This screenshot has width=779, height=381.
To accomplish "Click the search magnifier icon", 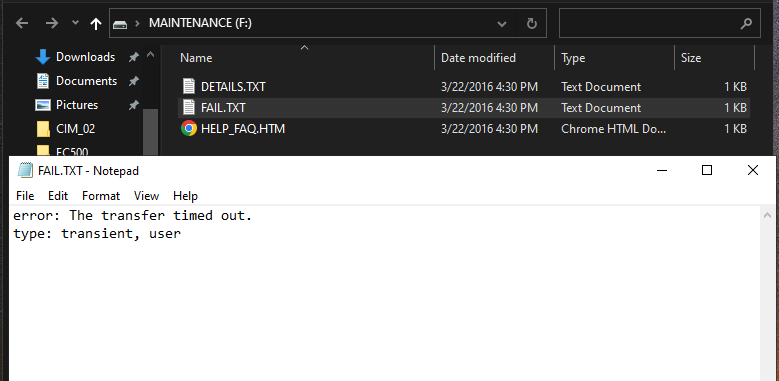I will pos(746,23).
